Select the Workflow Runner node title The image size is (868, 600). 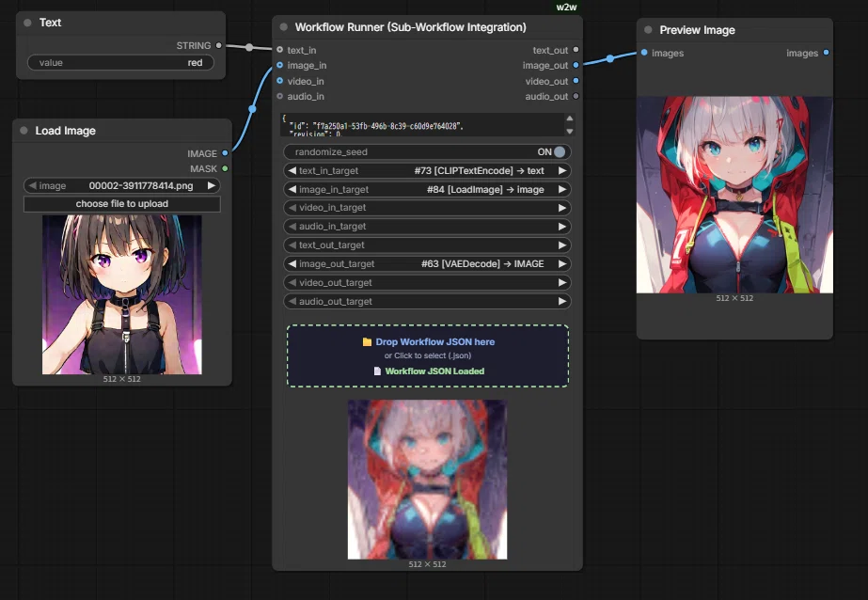point(410,27)
